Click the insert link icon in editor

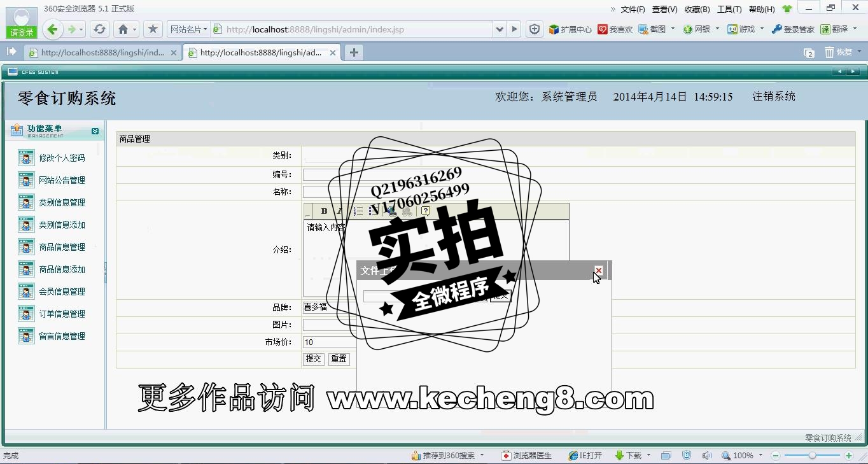(392, 211)
